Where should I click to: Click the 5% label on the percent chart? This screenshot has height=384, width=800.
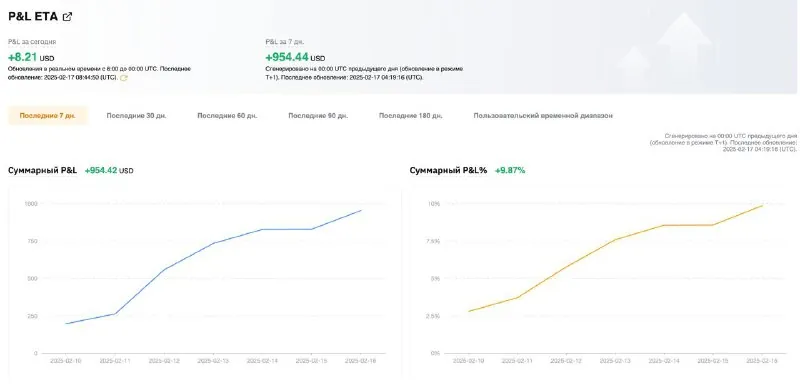pyautogui.click(x=436, y=278)
